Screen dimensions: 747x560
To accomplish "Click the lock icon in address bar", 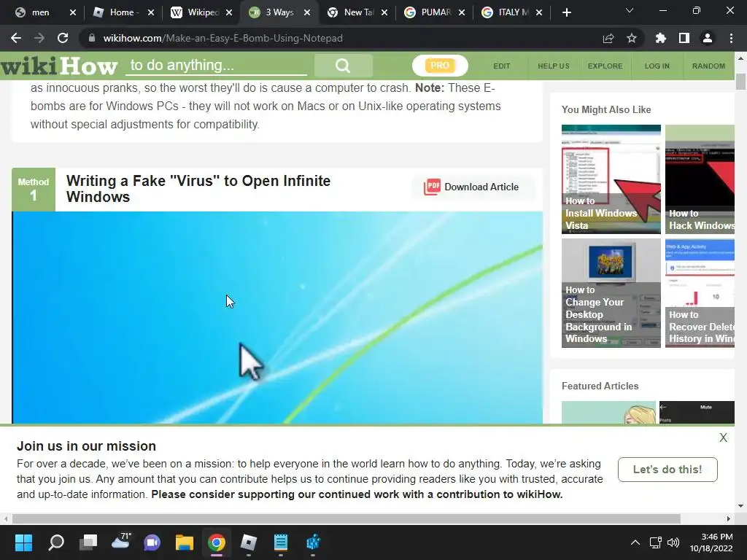I will click(92, 38).
